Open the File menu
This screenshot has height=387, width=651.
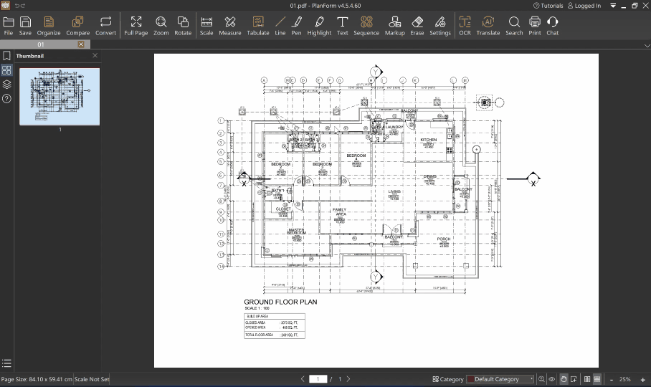pyautogui.click(x=8, y=26)
